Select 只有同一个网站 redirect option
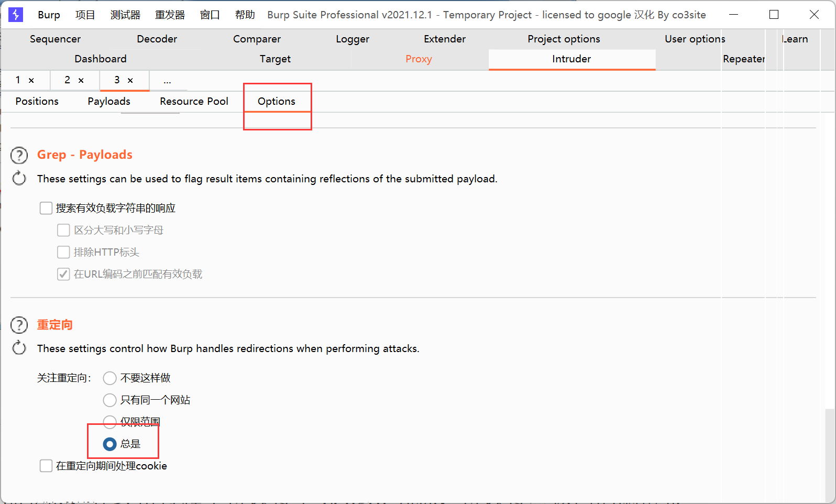The image size is (836, 504). click(x=109, y=400)
